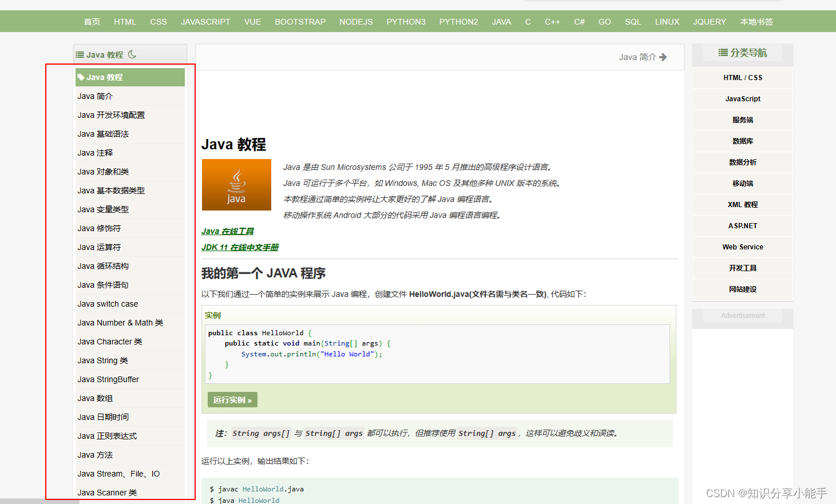Click the list icon beside Java 教程 header

coord(80,55)
